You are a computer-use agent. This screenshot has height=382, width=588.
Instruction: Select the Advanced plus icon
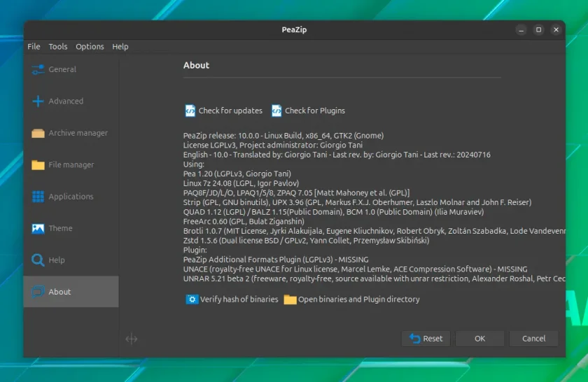(38, 101)
